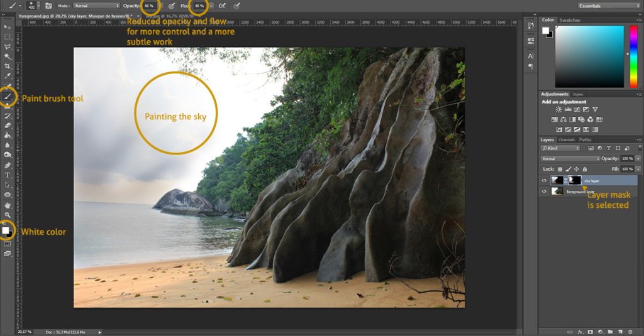The height and width of the screenshot is (336, 644).
Task: Switch to Swatches tab
Action: click(570, 20)
